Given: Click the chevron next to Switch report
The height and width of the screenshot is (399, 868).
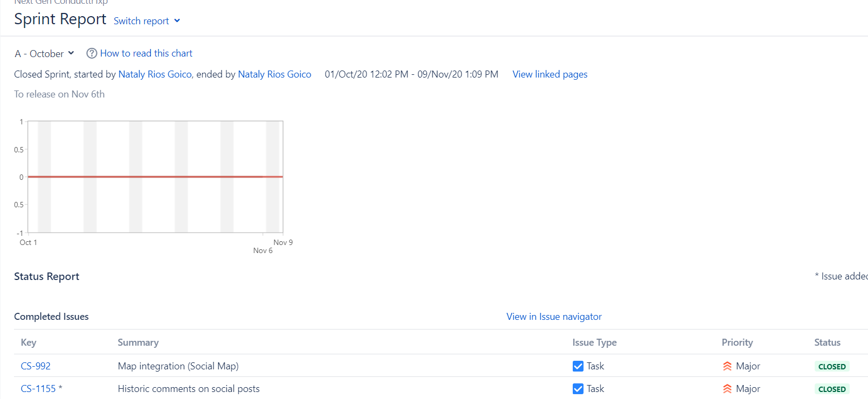Looking at the screenshot, I should pos(177,21).
